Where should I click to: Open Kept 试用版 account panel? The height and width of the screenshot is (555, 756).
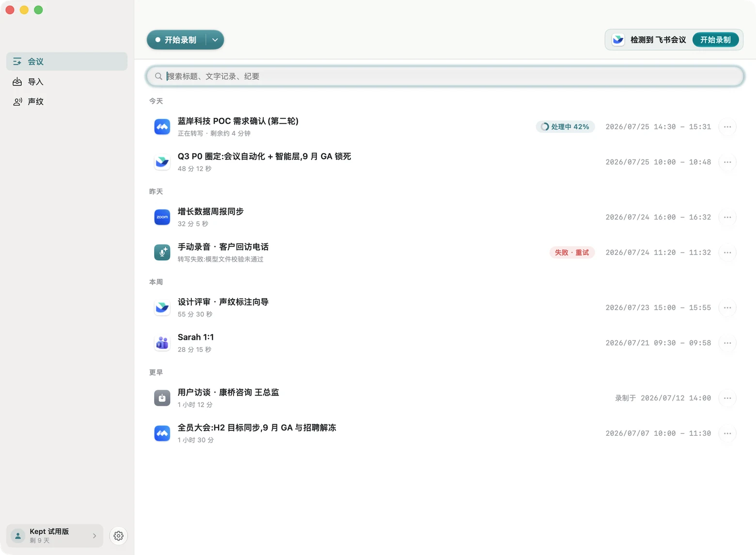[x=55, y=536]
